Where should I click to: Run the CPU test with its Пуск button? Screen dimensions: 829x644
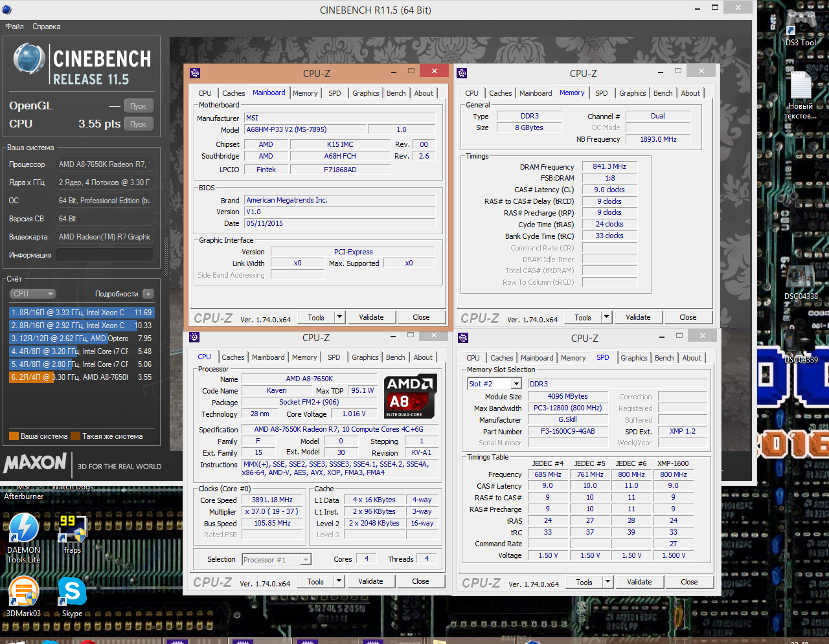click(138, 124)
